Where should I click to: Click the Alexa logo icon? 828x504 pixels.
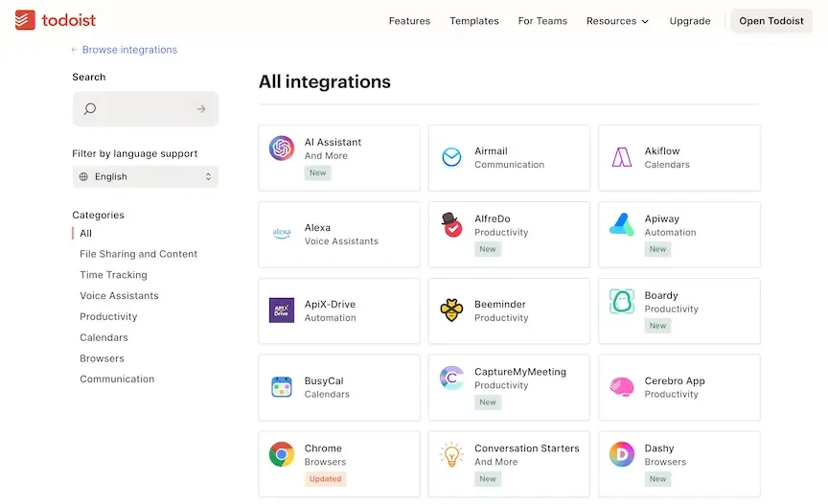(282, 233)
